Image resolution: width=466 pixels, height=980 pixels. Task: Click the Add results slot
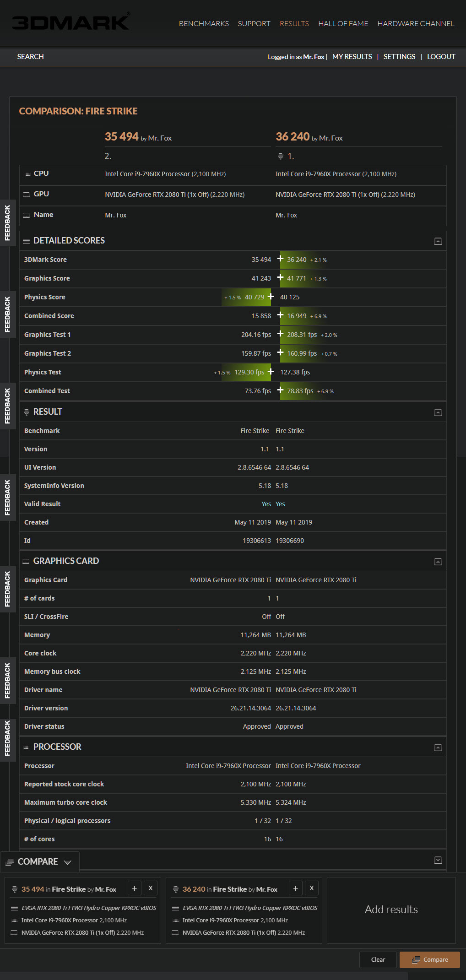(x=391, y=910)
